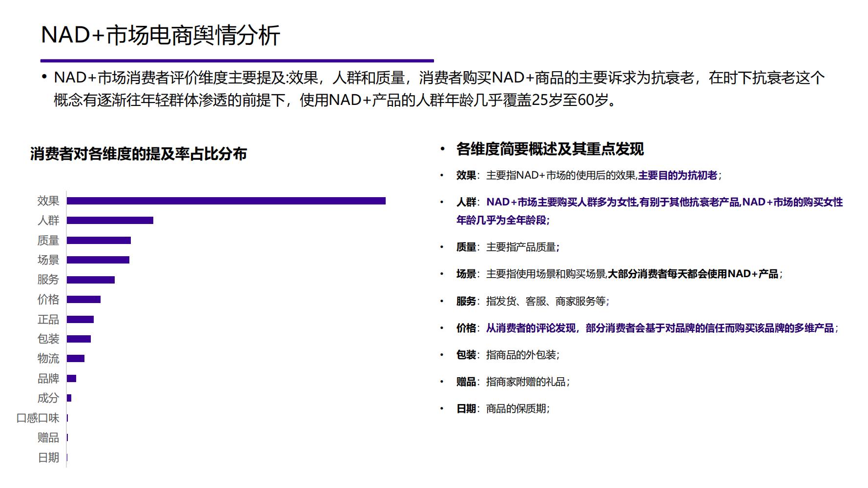Select the 正品 bar in the chart
The image size is (868, 488).
[81, 319]
